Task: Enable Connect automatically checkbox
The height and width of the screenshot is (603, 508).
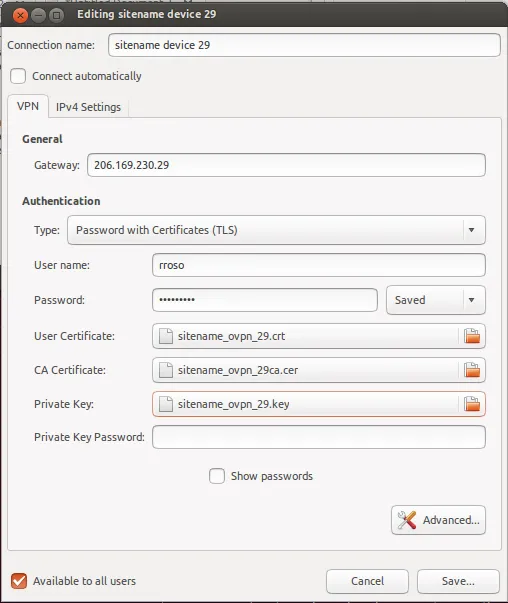Action: pyautogui.click(x=18, y=76)
